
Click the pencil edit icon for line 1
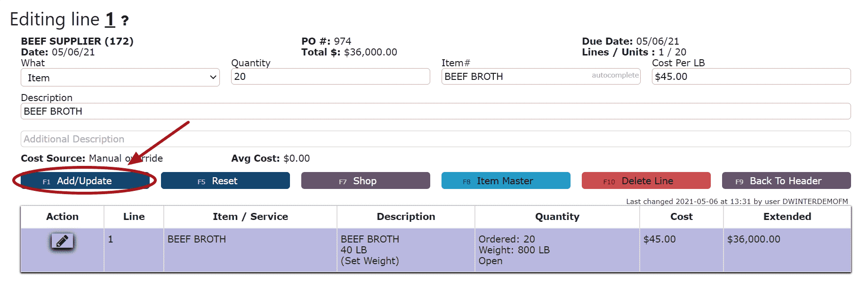pyautogui.click(x=62, y=242)
